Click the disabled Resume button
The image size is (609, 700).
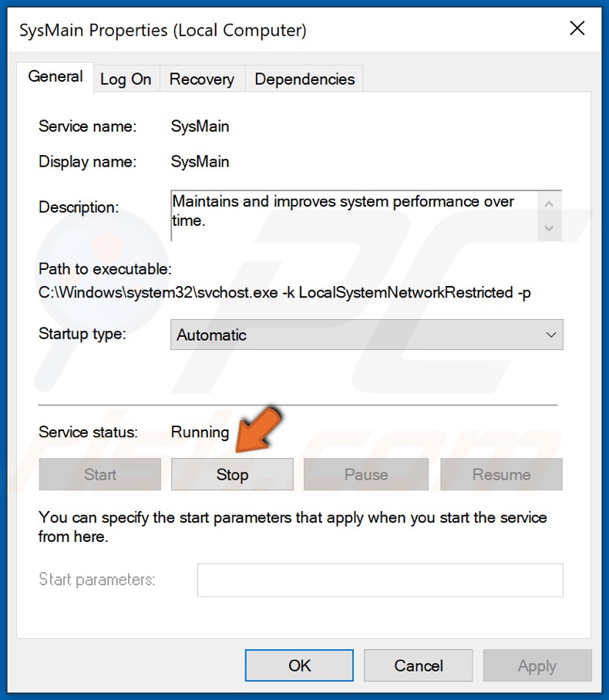coord(501,474)
